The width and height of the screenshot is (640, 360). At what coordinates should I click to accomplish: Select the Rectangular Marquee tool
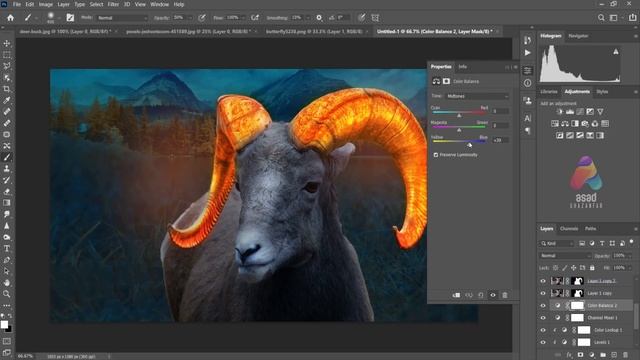[7, 55]
